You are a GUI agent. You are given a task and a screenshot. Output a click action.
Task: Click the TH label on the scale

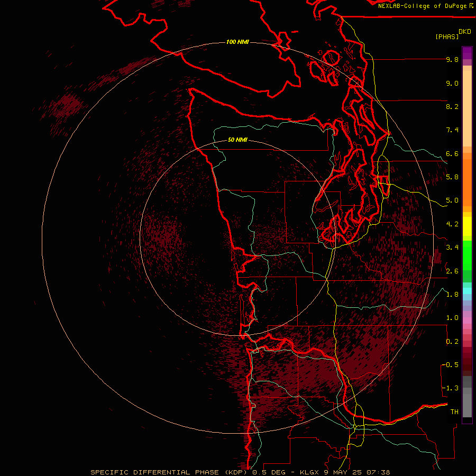454,412
